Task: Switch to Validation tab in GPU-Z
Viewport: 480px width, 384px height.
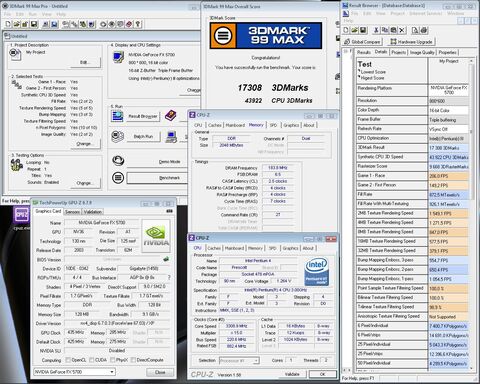Action: [x=92, y=212]
